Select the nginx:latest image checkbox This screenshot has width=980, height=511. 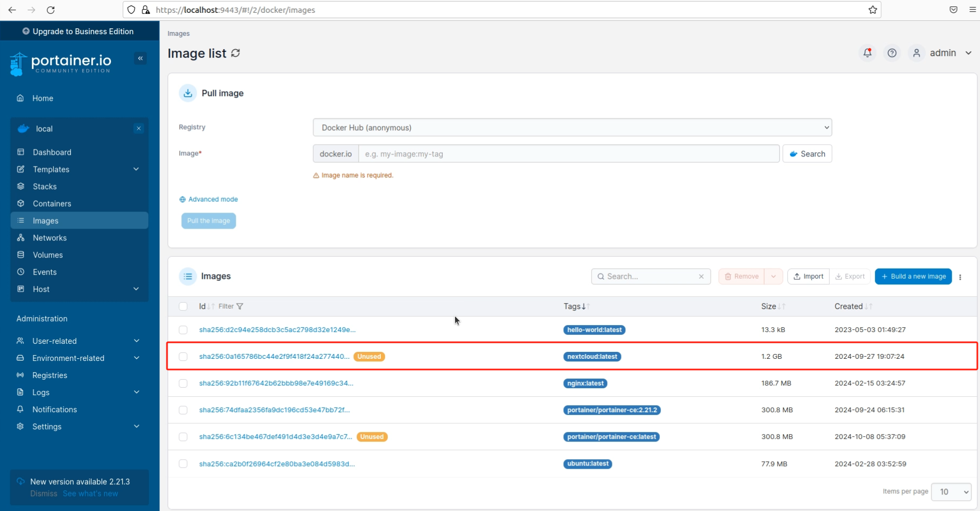tap(183, 383)
